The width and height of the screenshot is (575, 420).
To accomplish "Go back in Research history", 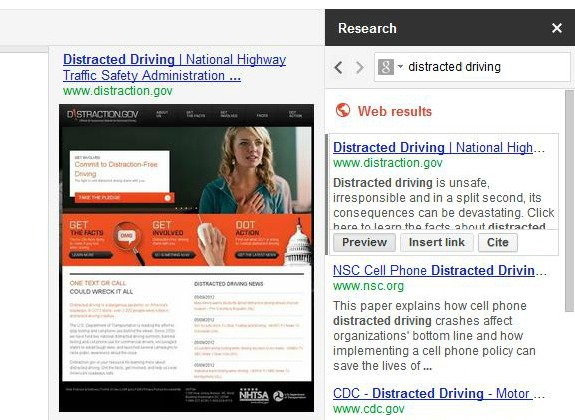I will tap(338, 67).
